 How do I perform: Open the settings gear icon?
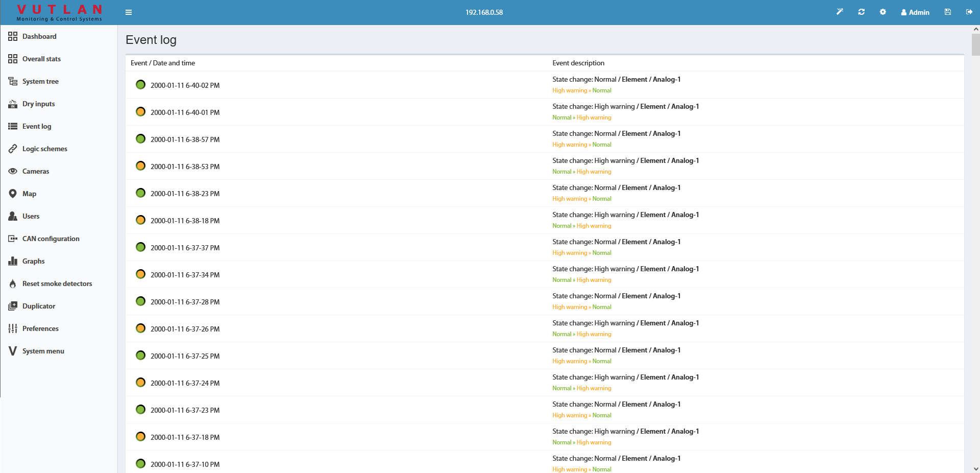coord(883,12)
